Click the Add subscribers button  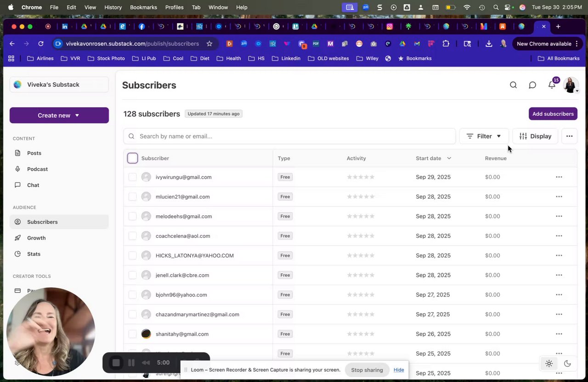pyautogui.click(x=553, y=114)
